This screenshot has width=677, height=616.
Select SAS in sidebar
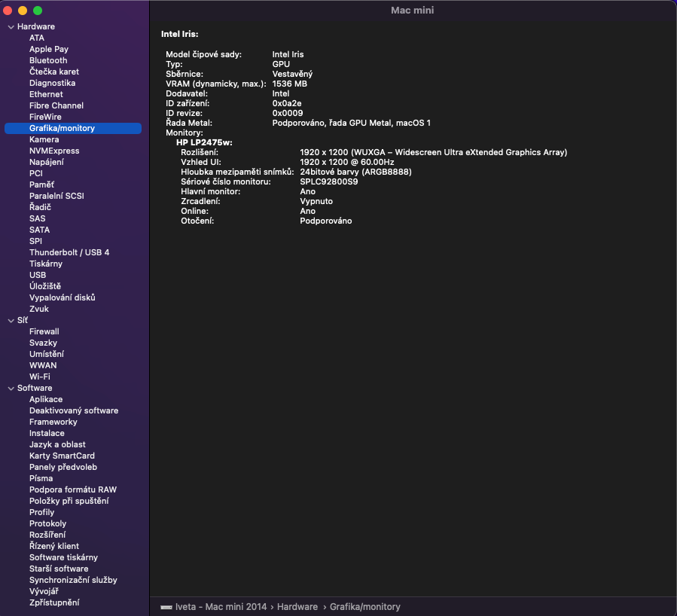click(x=37, y=218)
